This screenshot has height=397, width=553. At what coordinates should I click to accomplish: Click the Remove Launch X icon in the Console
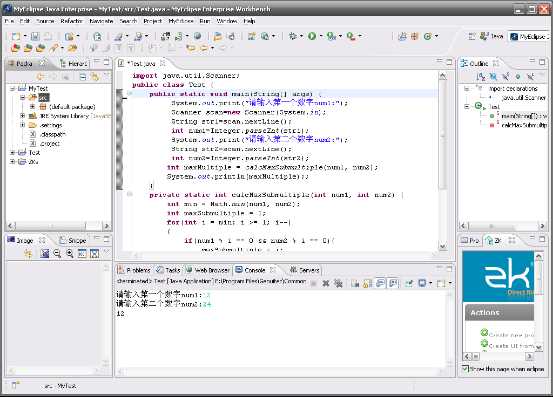tap(326, 283)
